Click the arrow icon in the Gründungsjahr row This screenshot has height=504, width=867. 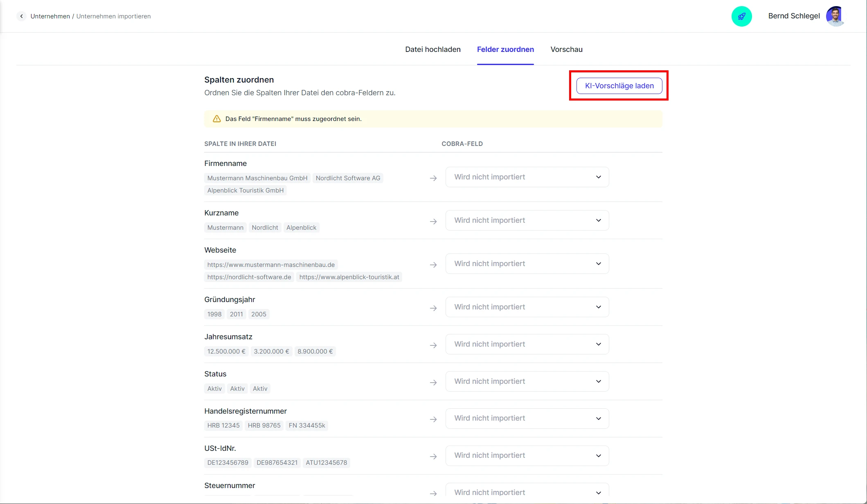coord(433,308)
